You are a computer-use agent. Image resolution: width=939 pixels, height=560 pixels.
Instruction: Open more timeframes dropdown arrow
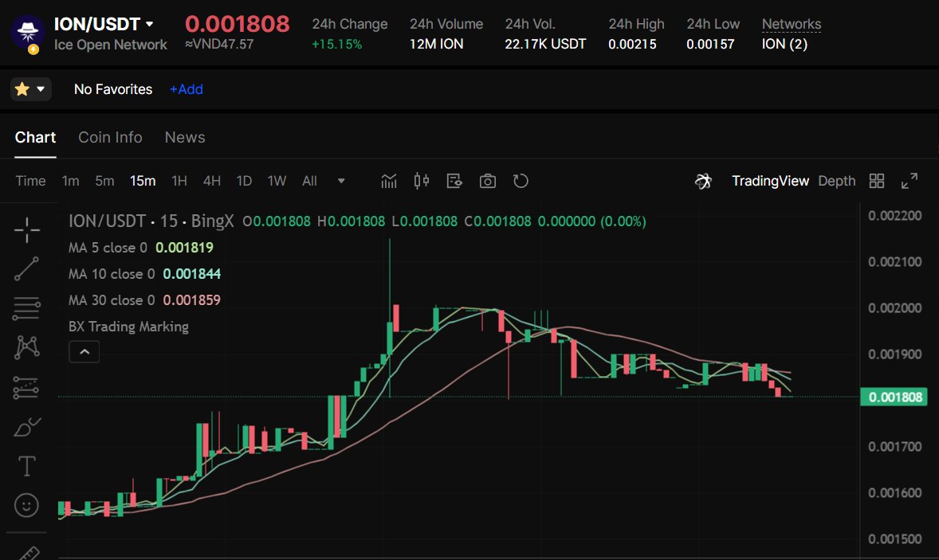pyautogui.click(x=341, y=181)
